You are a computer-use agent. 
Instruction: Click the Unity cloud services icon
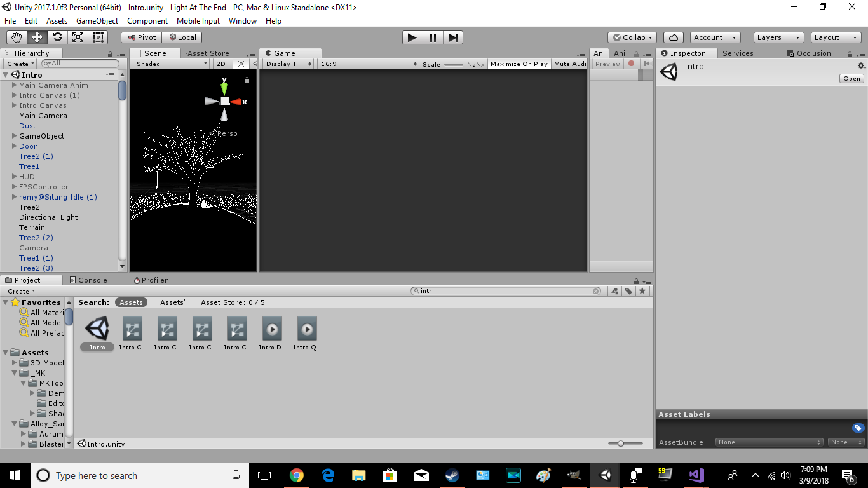[x=673, y=37]
